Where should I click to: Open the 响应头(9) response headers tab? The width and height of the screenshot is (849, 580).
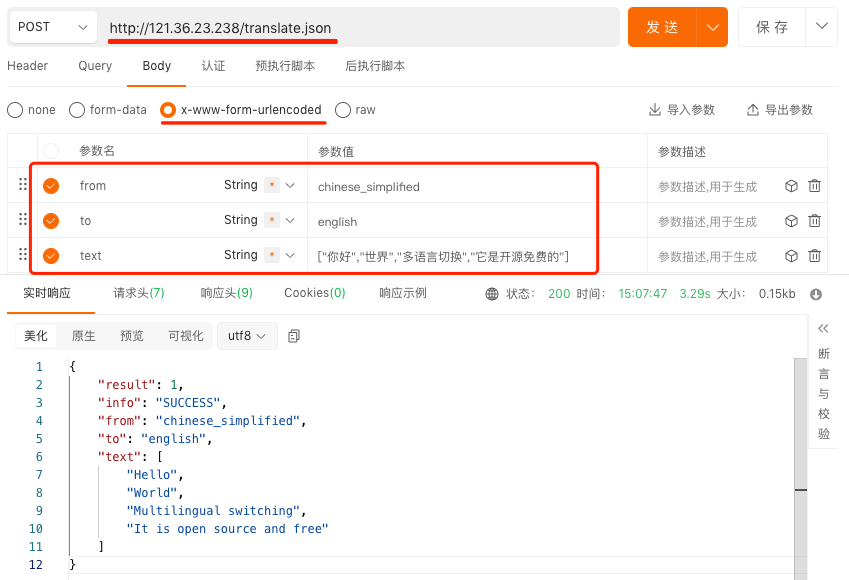[226, 293]
